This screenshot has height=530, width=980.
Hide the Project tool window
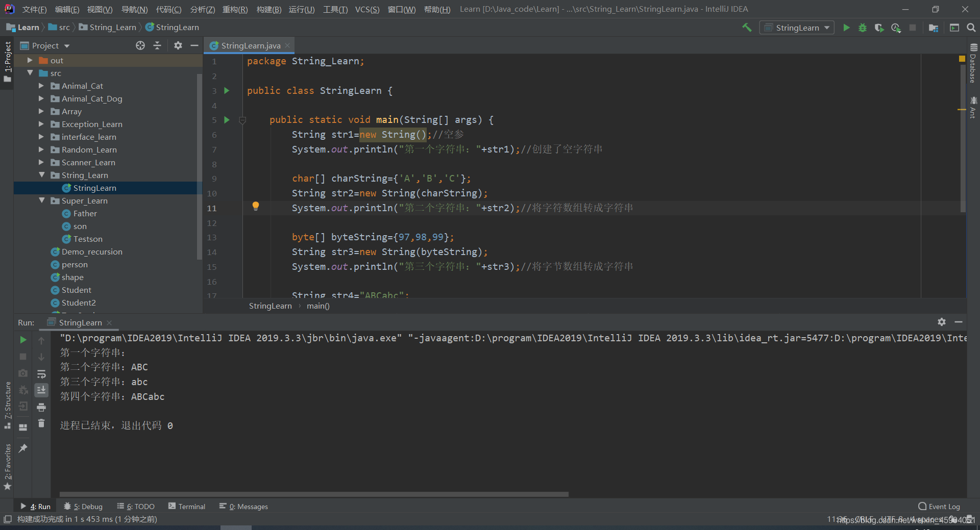coord(194,45)
